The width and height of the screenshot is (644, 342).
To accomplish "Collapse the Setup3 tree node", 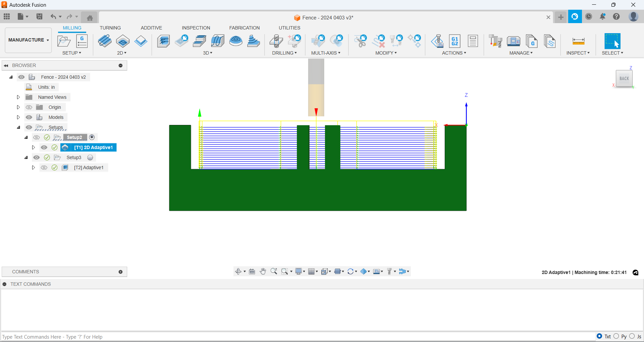I will 26,157.
